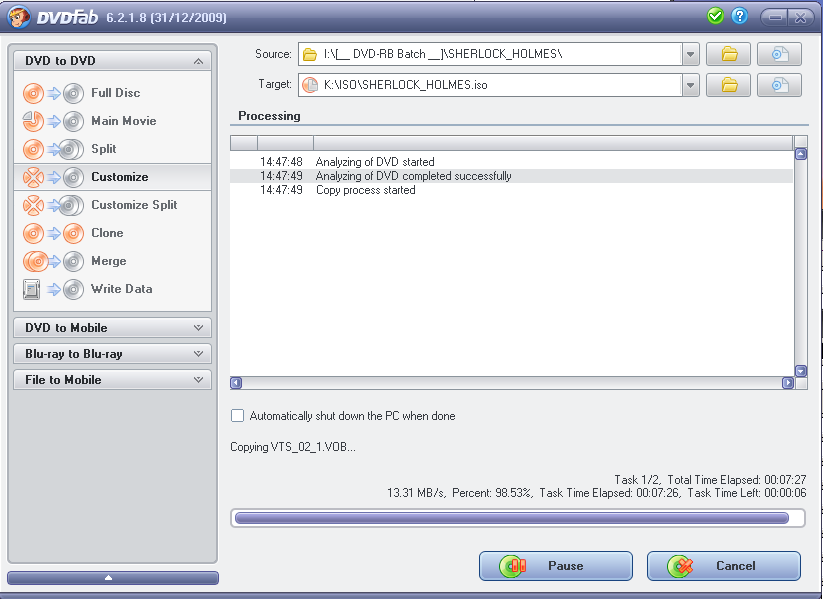Close the DVDFab window
Screen dimensions: 823x599
(800, 17)
